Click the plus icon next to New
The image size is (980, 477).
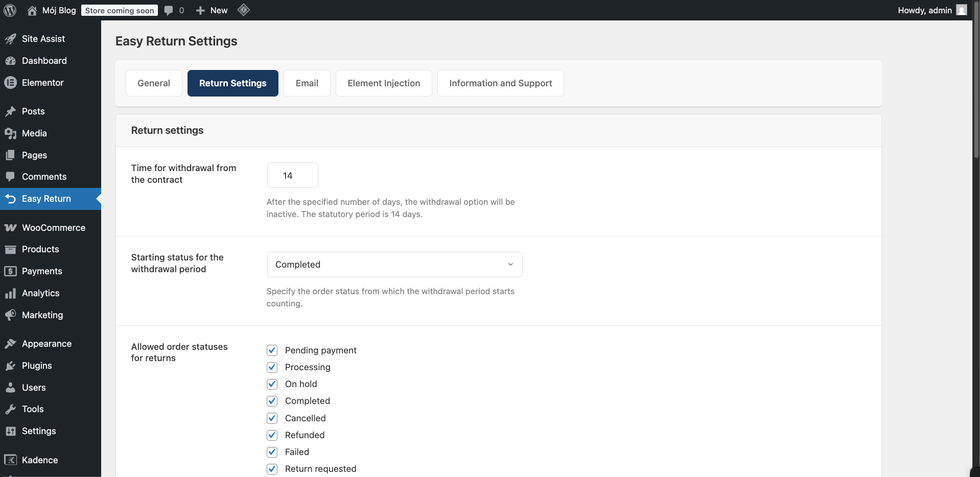(x=200, y=10)
